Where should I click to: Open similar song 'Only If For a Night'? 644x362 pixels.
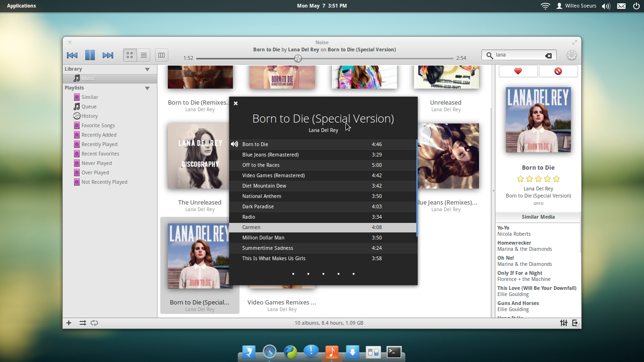[538, 276]
